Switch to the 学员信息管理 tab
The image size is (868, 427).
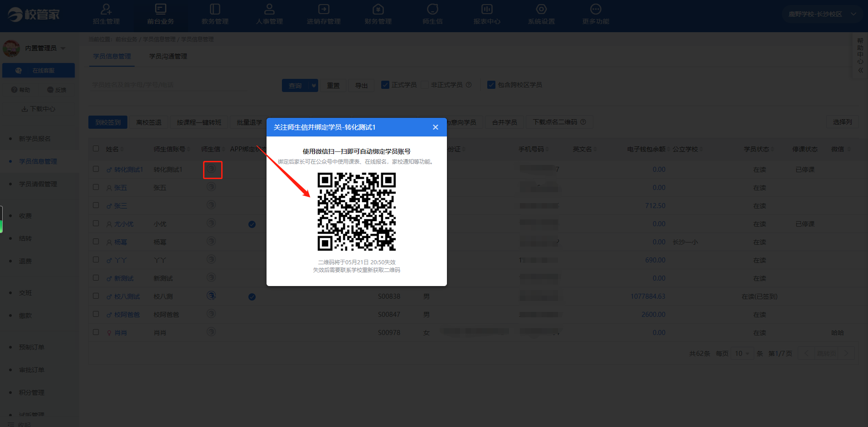click(x=112, y=56)
